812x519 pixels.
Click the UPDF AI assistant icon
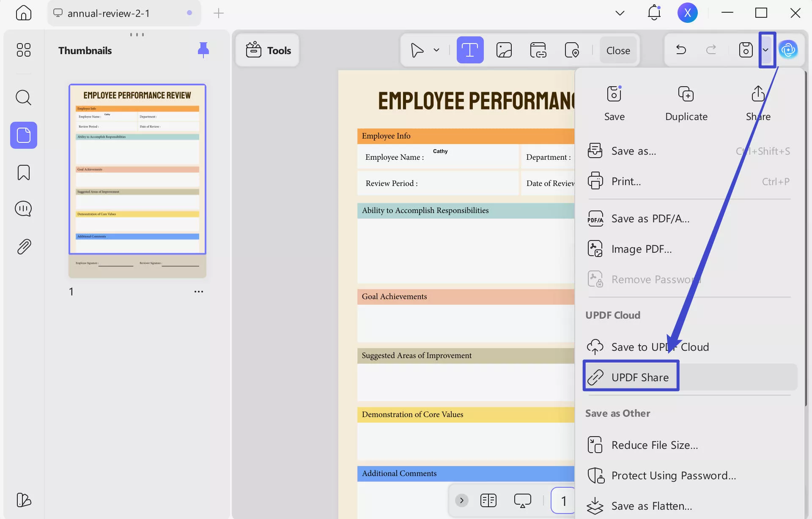coord(788,50)
